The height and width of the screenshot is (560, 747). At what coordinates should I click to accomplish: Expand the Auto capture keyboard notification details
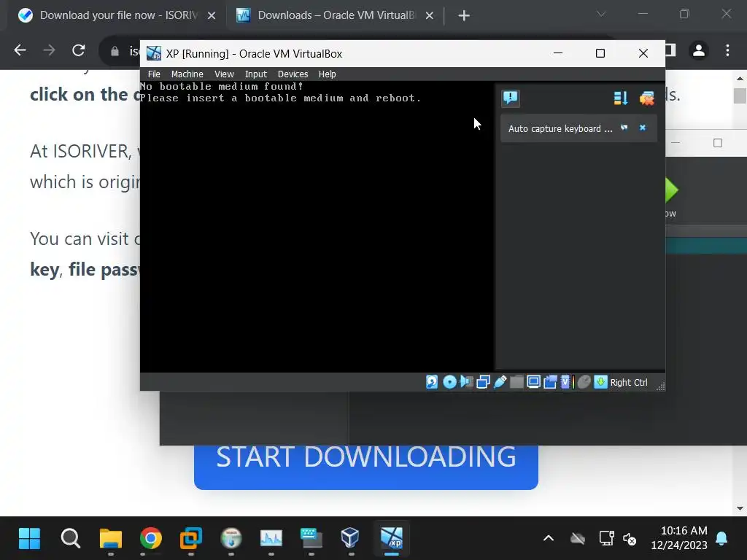click(624, 128)
